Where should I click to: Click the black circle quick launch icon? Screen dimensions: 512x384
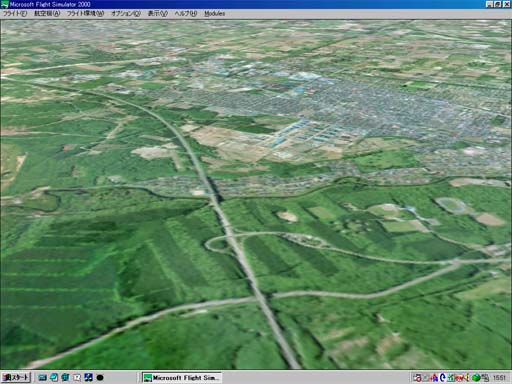[x=100, y=377]
